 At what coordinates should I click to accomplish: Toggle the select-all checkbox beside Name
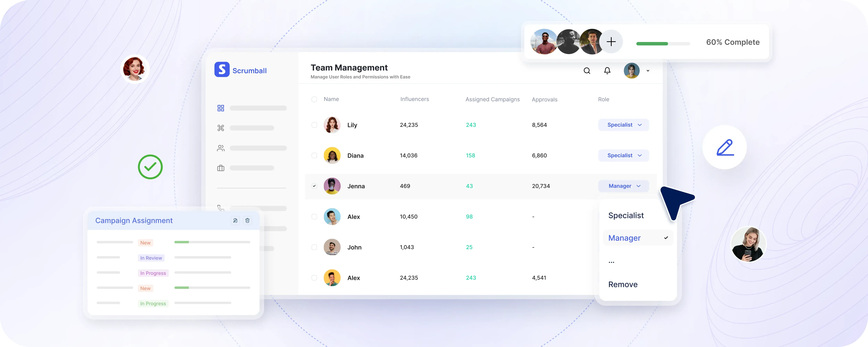pos(314,99)
